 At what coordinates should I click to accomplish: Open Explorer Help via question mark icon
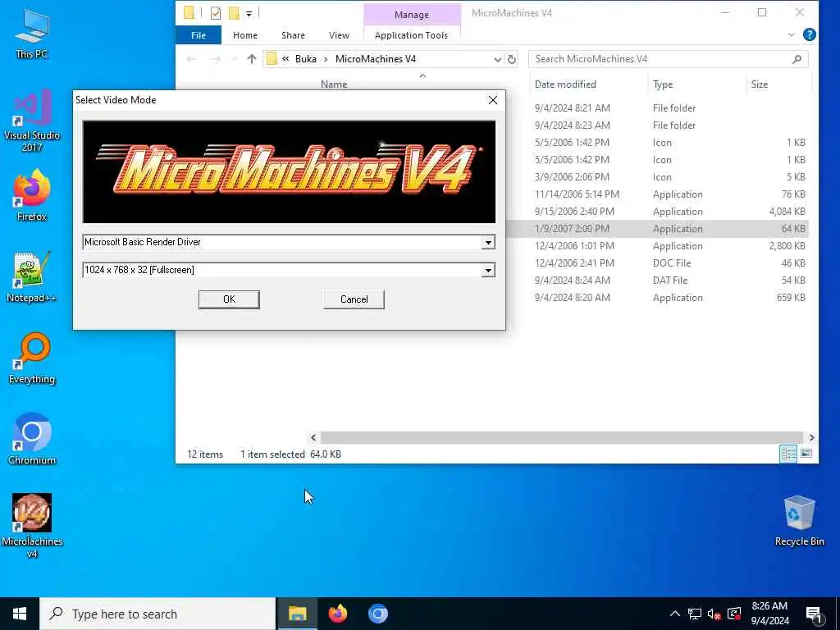coord(809,34)
